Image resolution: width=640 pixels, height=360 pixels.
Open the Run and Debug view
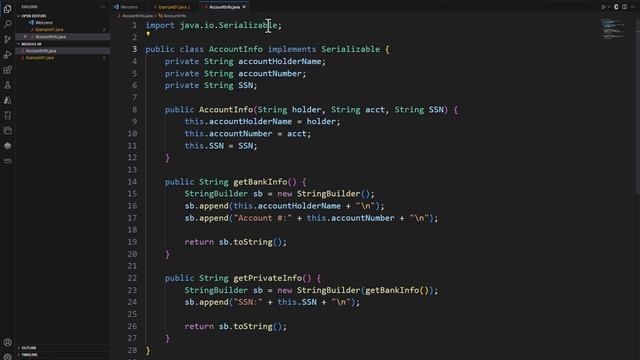tap(7, 54)
